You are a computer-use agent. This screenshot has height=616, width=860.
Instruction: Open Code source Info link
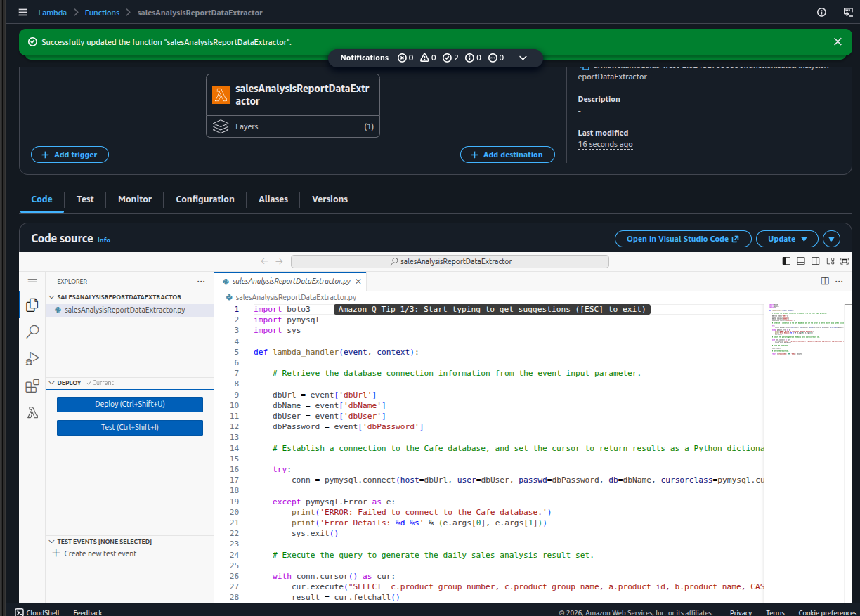pyautogui.click(x=104, y=240)
